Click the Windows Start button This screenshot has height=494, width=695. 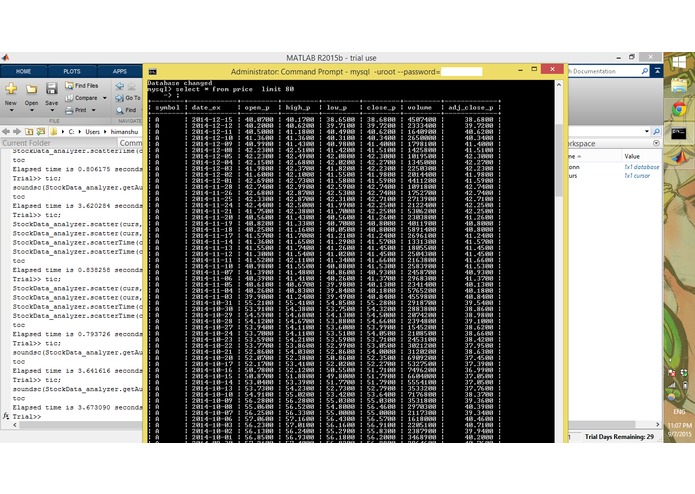pyautogui.click(x=679, y=62)
